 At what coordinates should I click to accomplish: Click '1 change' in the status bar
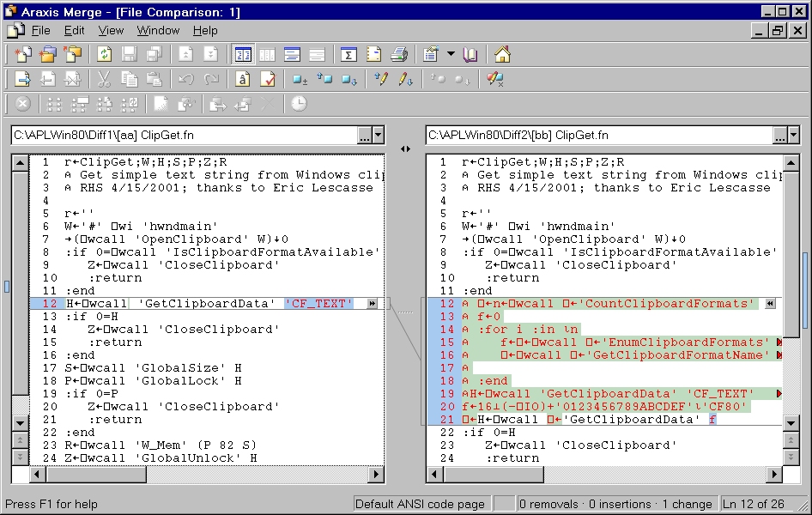click(x=687, y=504)
